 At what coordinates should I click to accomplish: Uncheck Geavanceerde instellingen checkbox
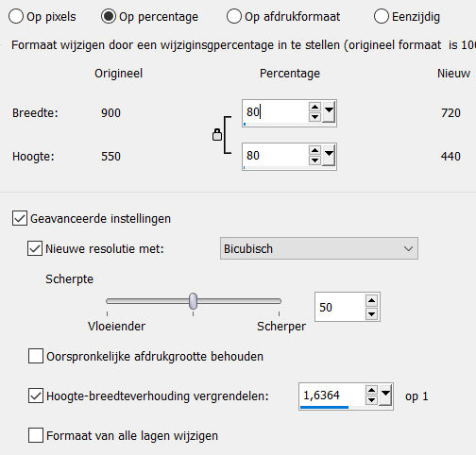coord(20,218)
